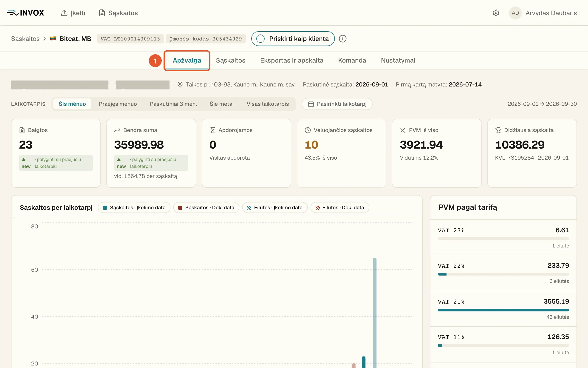Select Praėjęs mėnuo period

pos(118,104)
